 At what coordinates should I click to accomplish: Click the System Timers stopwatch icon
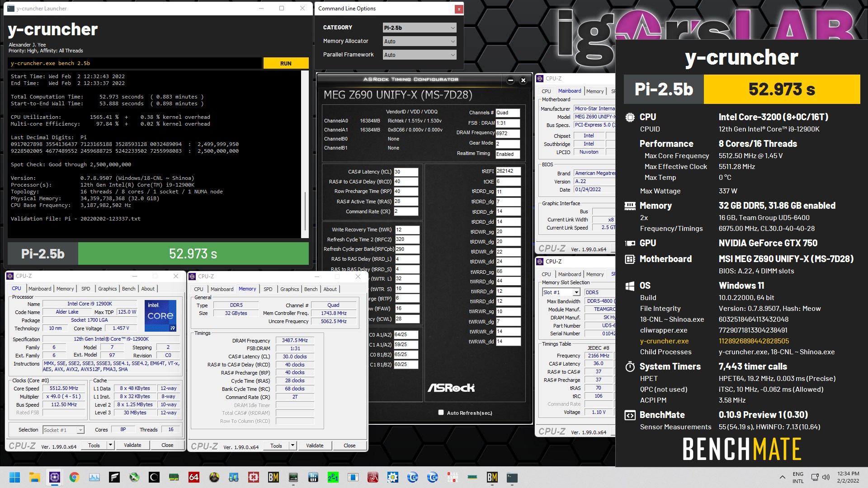[630, 366]
